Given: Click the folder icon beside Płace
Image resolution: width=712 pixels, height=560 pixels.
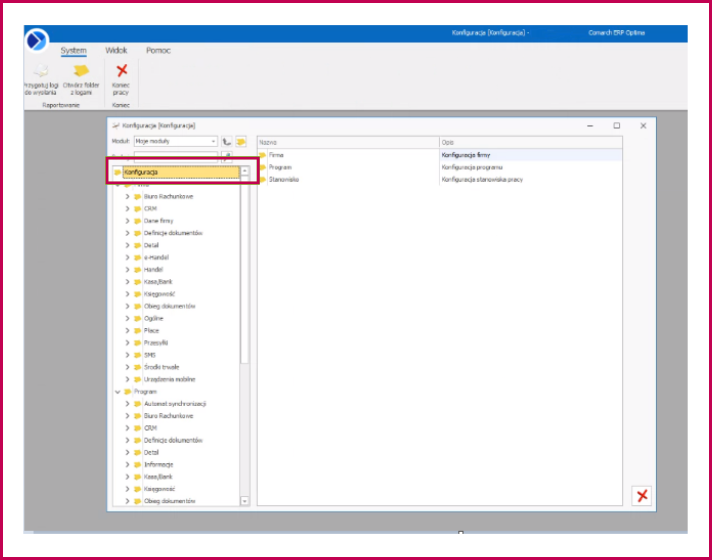Looking at the screenshot, I should pyautogui.click(x=137, y=331).
